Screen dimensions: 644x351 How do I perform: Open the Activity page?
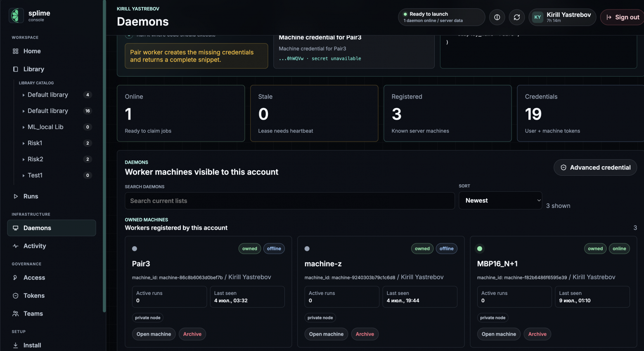[52, 246]
